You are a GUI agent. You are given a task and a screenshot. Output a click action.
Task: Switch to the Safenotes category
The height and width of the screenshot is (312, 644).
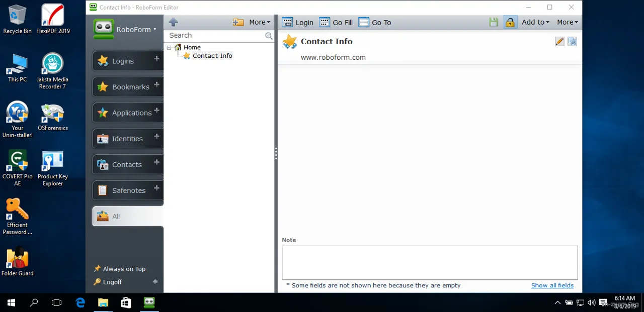click(128, 190)
